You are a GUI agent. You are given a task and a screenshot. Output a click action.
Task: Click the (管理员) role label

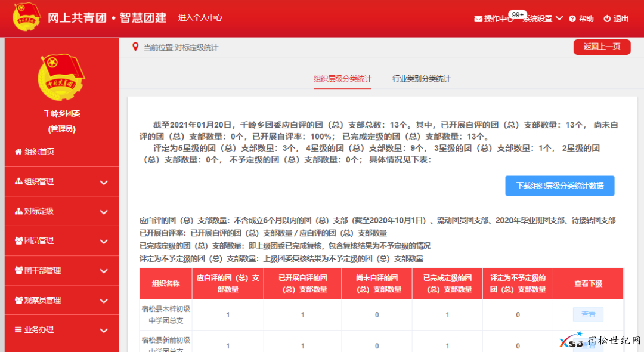[x=62, y=129]
